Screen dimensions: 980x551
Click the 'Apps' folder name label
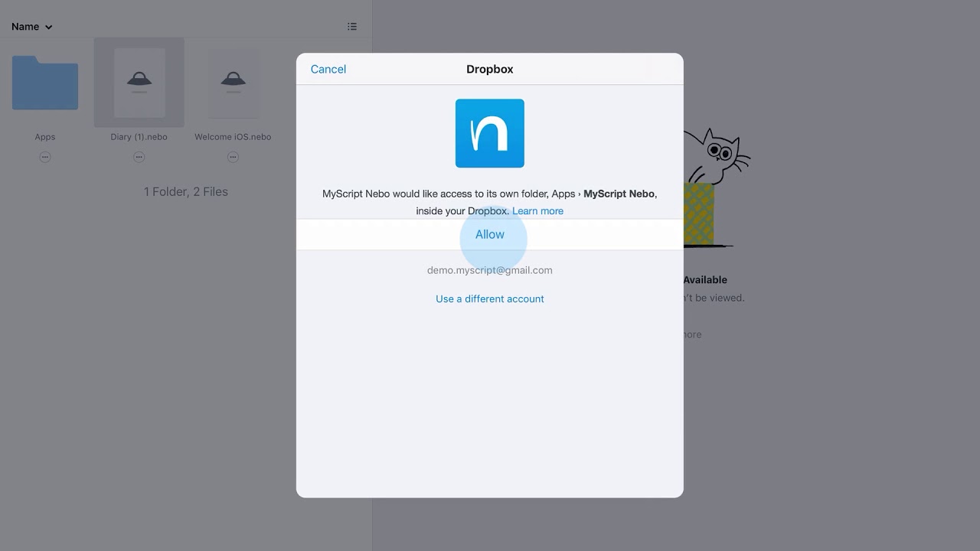[45, 137]
